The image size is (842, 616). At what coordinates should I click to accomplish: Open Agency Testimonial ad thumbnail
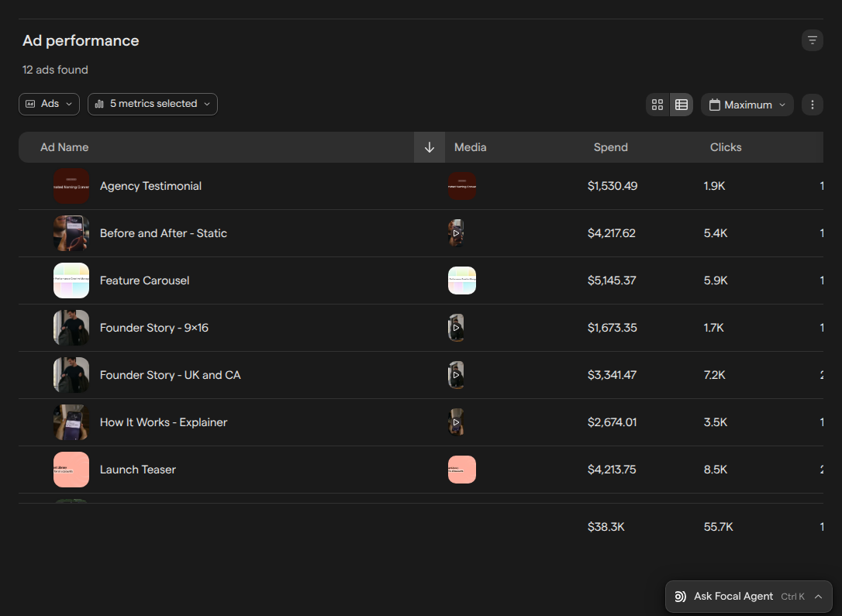pos(71,186)
